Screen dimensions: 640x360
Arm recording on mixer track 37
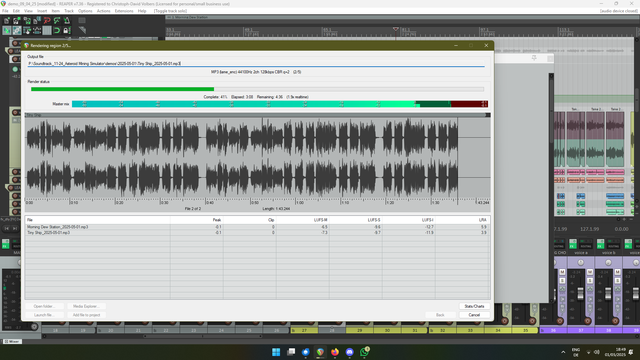[587, 321]
